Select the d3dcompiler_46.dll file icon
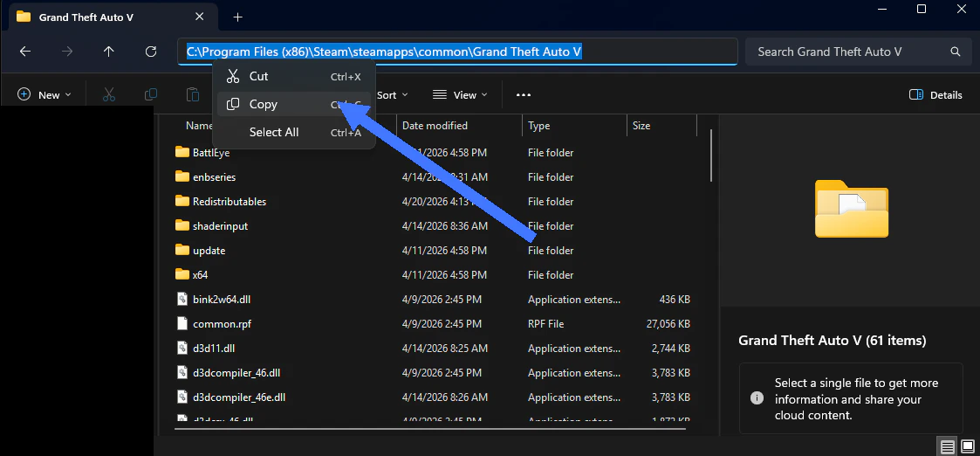This screenshot has width=980, height=456. [x=182, y=372]
